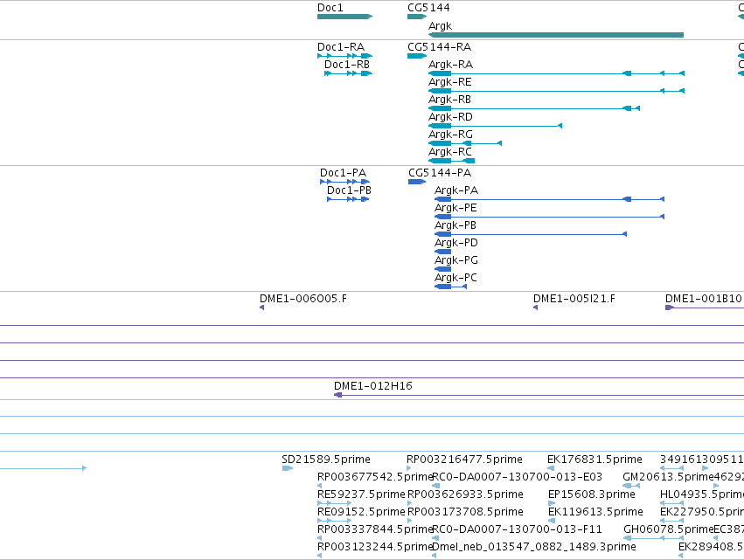Select the CG5144 gene bar
744x560 pixels.
417,17
